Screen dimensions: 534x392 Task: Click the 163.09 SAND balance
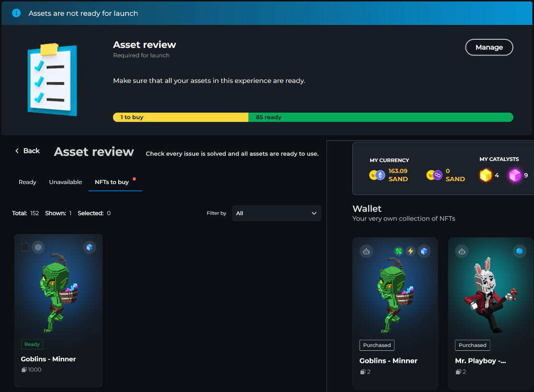(x=398, y=175)
